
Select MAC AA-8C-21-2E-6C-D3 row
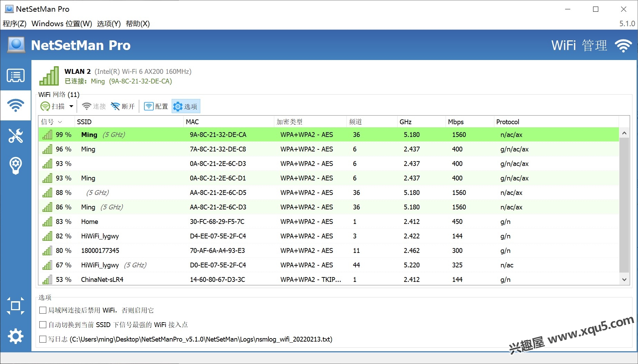point(328,207)
